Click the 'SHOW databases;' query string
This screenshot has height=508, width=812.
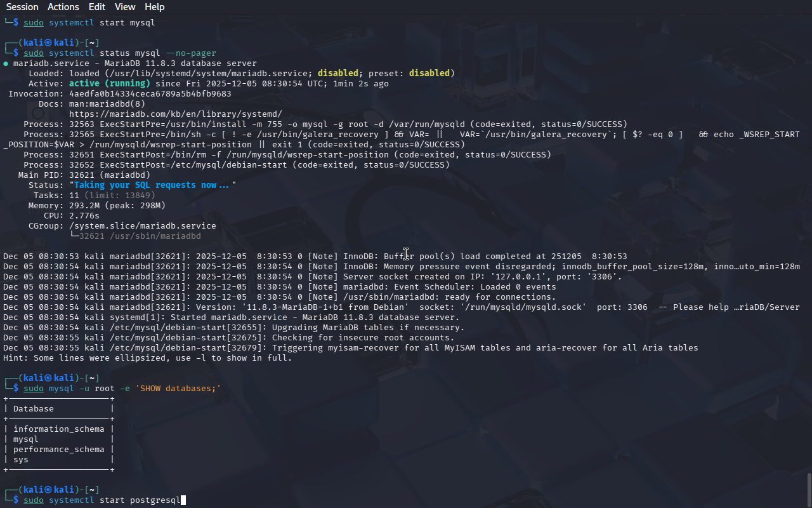pos(178,388)
